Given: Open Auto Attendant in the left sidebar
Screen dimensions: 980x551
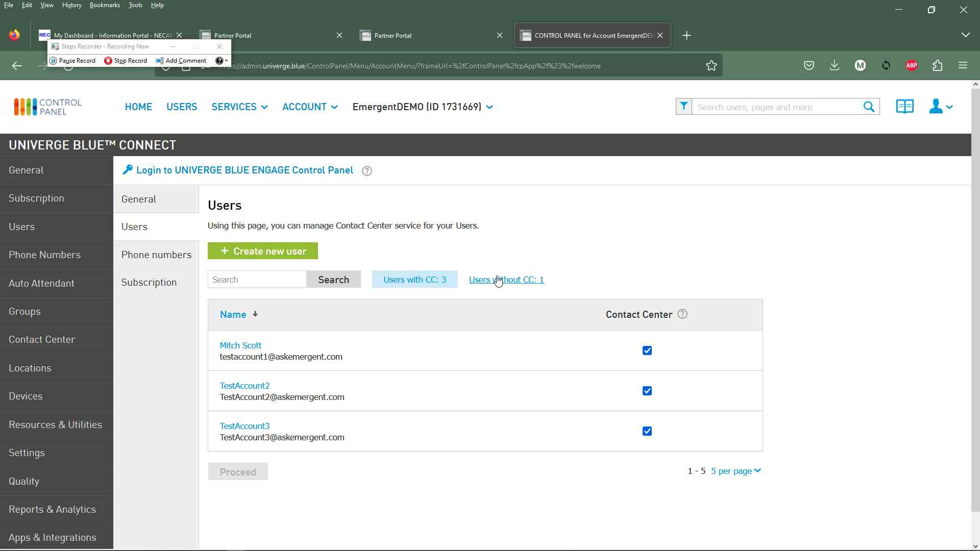Looking at the screenshot, I should [56, 283].
